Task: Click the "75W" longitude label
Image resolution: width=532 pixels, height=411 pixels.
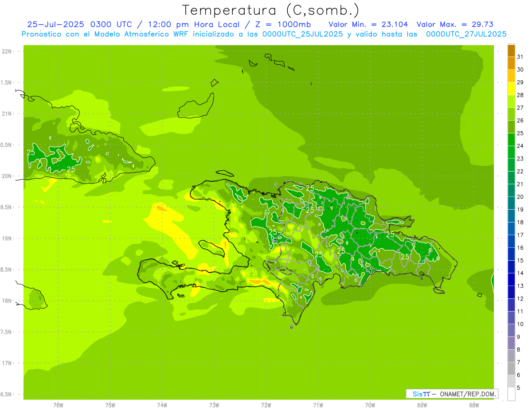Action: click(x=110, y=405)
